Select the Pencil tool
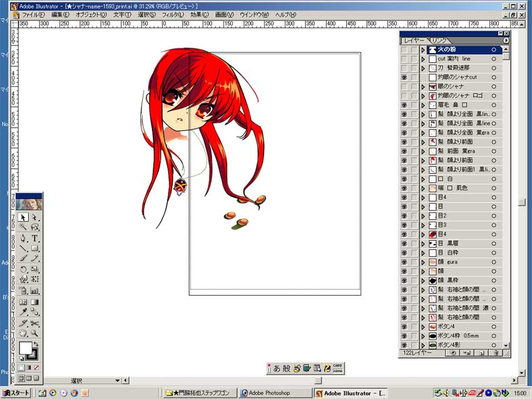Screen dimensions: 532x399 click(34, 258)
